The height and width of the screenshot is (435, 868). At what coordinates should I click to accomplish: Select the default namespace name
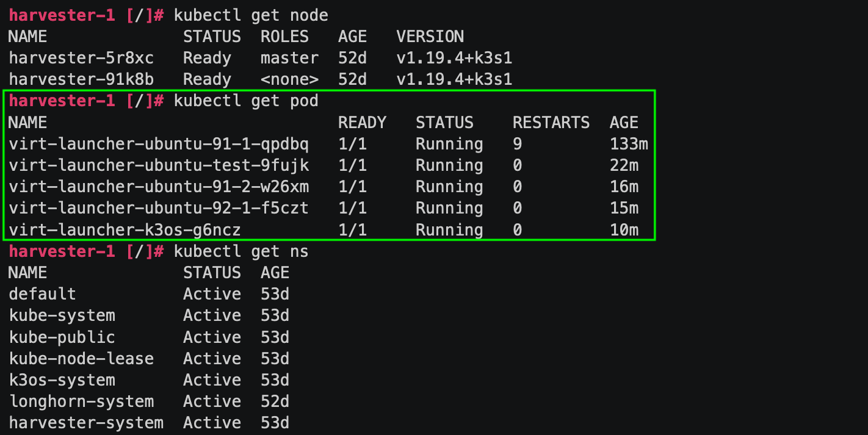click(42, 294)
